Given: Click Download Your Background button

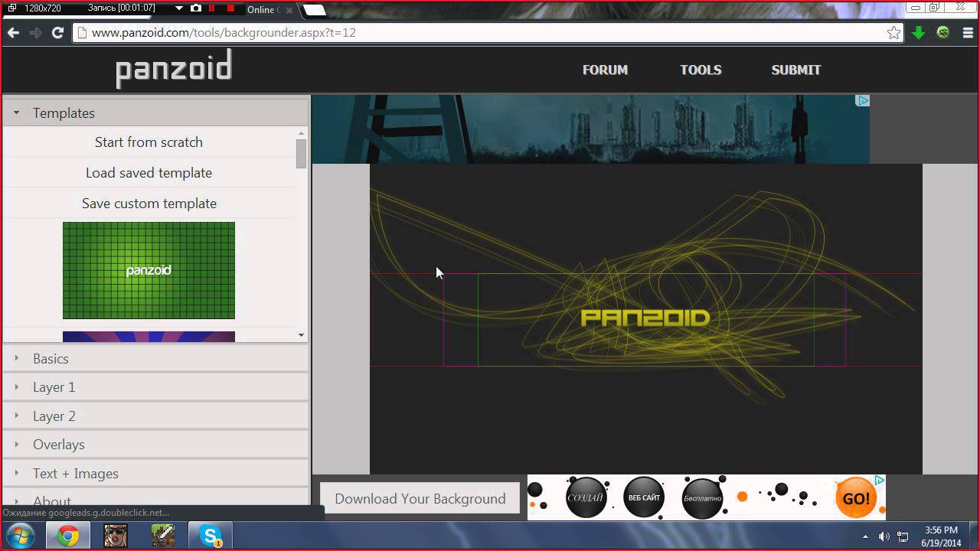Looking at the screenshot, I should coord(420,498).
